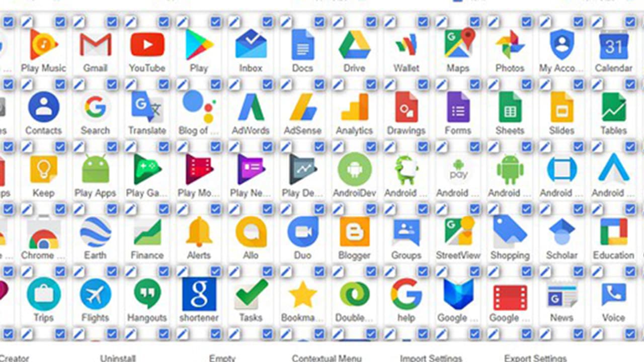Select the Google Translate icon
Image resolution: width=644 pixels, height=362 pixels.
pos(147,107)
